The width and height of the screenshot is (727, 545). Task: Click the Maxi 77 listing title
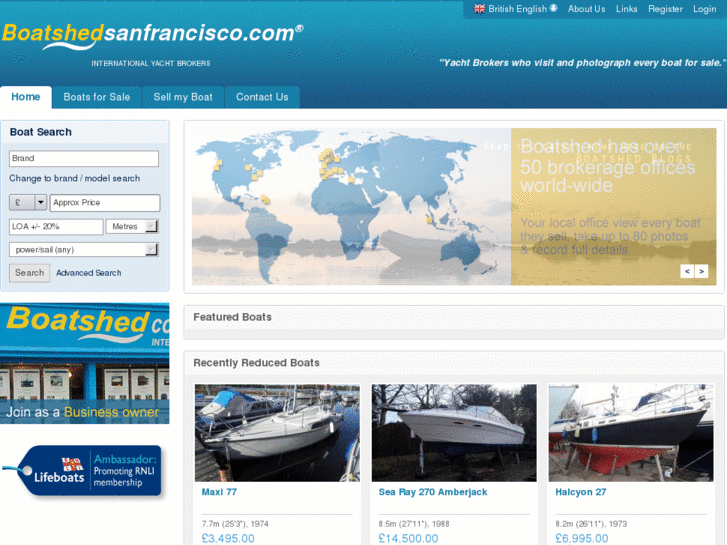(219, 492)
